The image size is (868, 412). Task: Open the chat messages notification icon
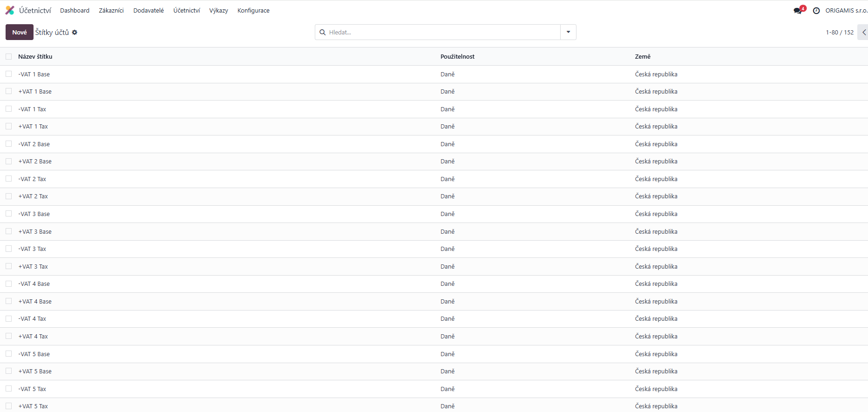[798, 10]
